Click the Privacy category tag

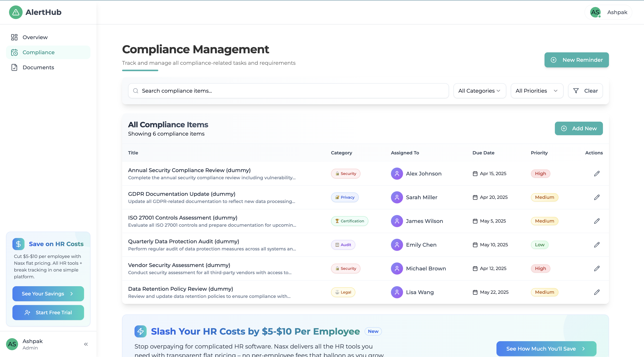point(345,197)
